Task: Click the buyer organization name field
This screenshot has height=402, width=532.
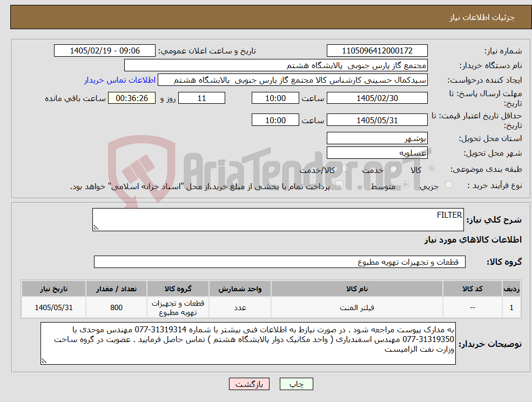Action: point(275,65)
